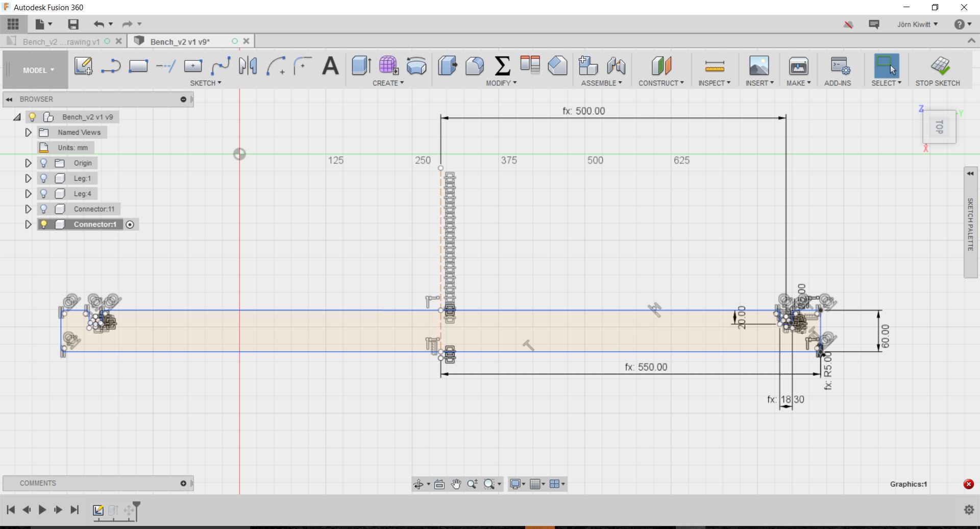Click the Orbit navigation tool

point(419,484)
